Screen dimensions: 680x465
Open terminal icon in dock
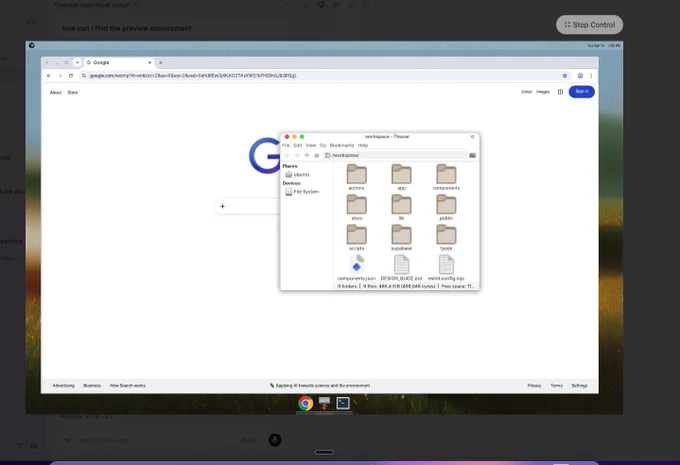coord(343,403)
